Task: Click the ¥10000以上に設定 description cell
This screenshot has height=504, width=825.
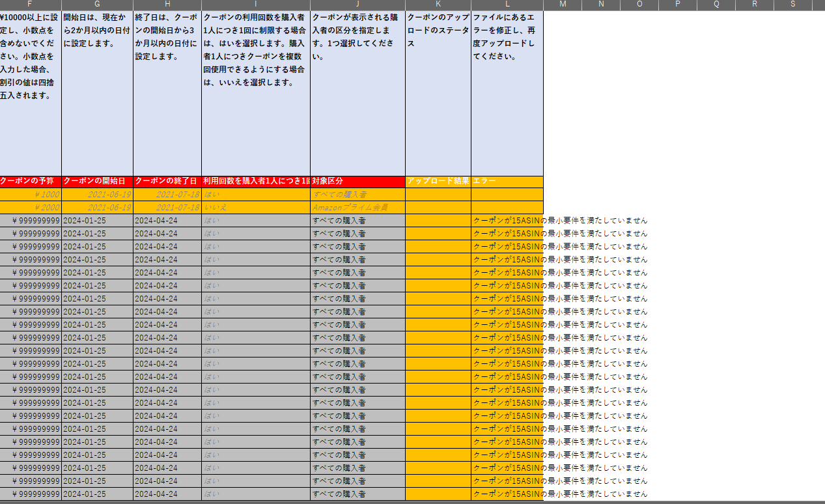Action: 31,92
